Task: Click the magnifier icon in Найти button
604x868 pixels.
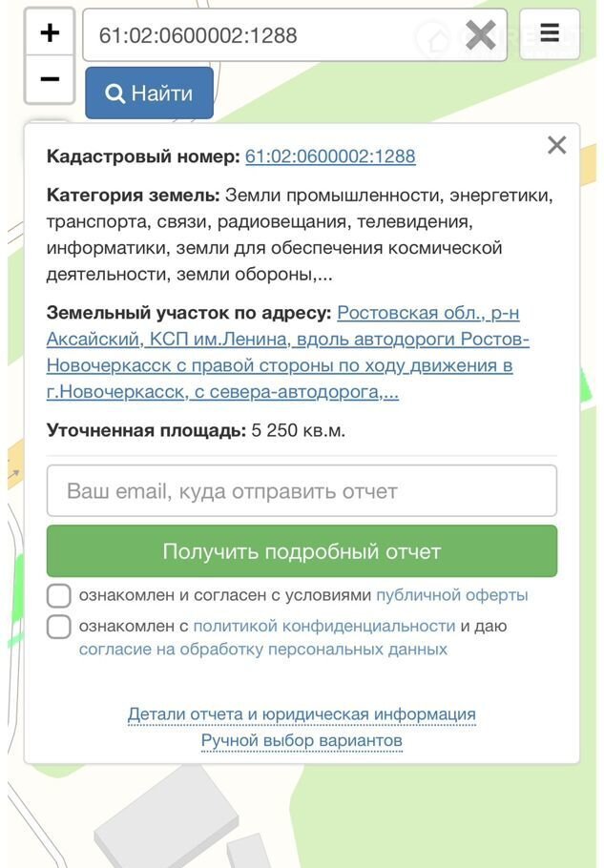Action: coord(115,93)
